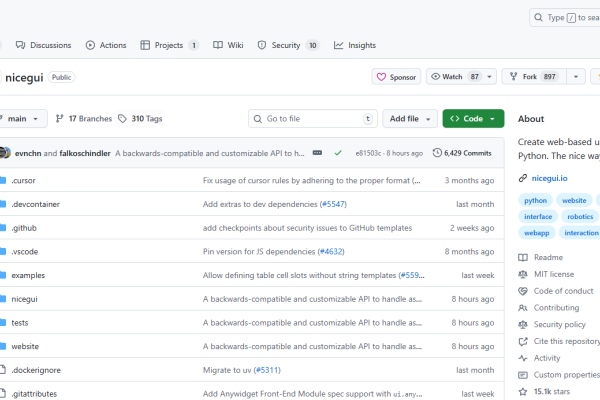Screen dimensions: 600x400
Task: Click the Sponsor heart button
Action: point(396,77)
